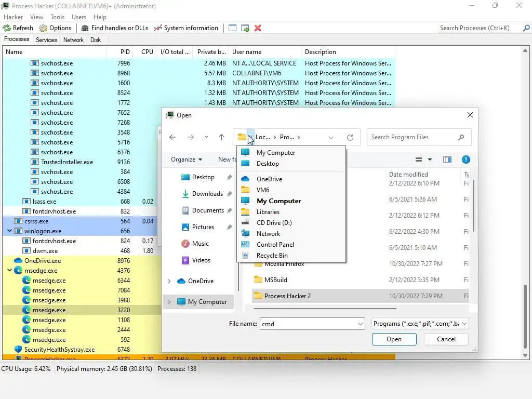Image resolution: width=532 pixels, height=399 pixels.
Task: Choose Libraries in the dropdown list
Action: (291, 212)
